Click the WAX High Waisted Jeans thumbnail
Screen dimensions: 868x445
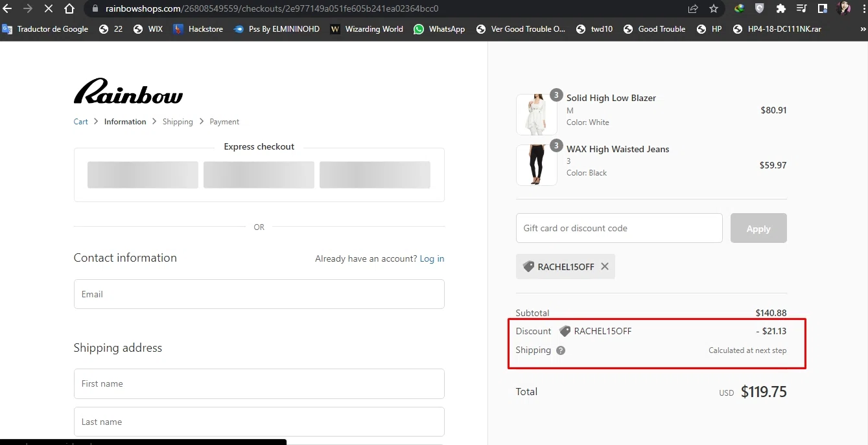[x=536, y=165]
